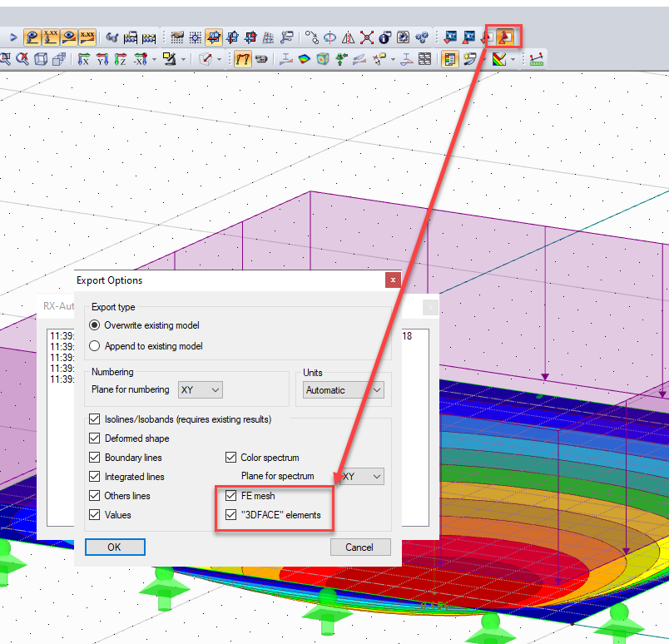
Task: Select Append to existing model
Action: pos(95,346)
